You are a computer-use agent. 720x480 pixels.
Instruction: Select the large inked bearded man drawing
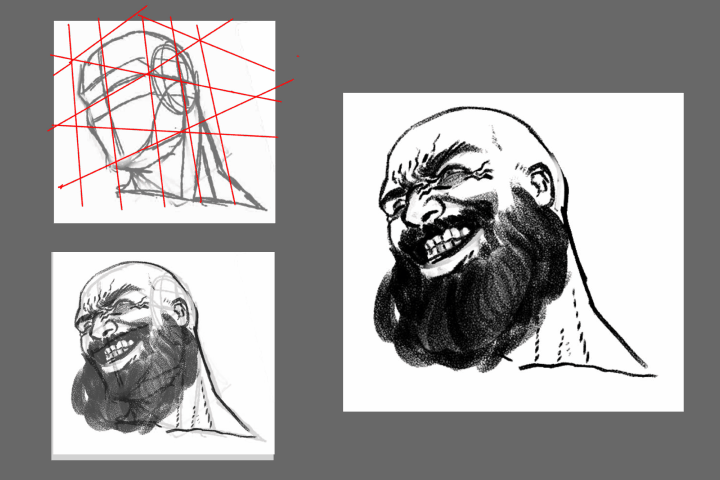coord(513,252)
